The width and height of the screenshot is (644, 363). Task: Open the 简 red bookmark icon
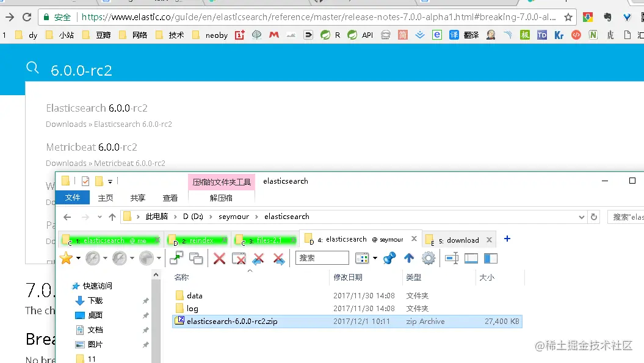click(403, 35)
